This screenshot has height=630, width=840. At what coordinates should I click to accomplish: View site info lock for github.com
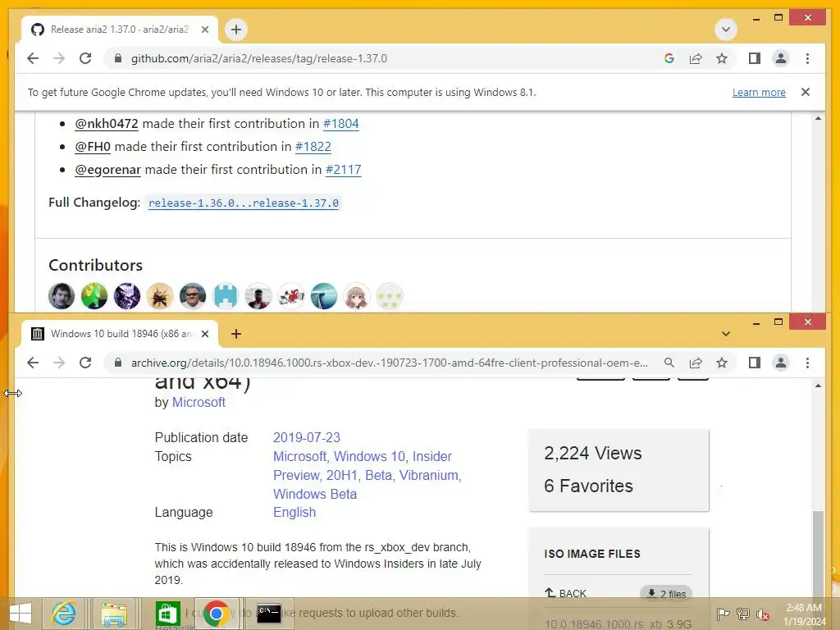[x=118, y=58]
